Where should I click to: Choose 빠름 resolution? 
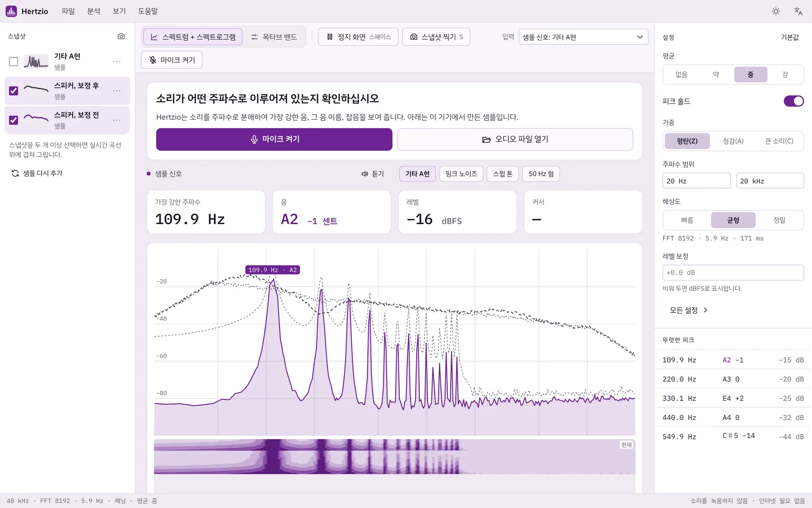tap(687, 220)
